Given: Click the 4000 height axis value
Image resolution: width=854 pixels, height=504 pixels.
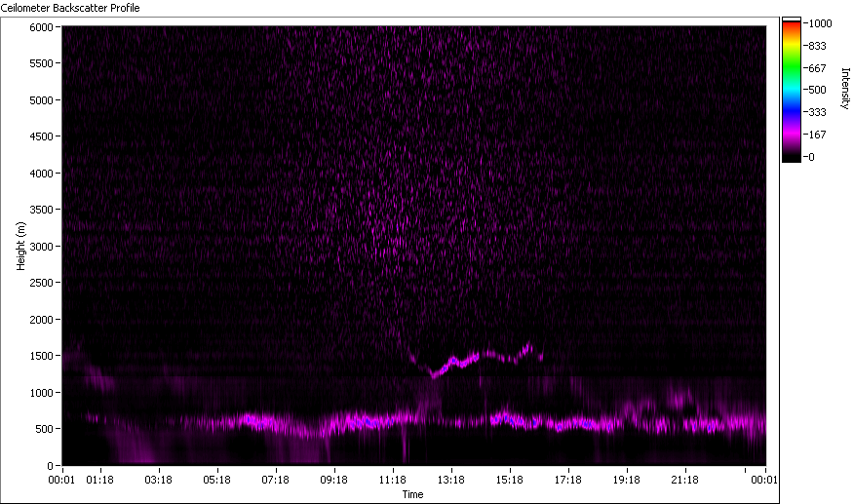Looking at the screenshot, I should click(x=41, y=174).
